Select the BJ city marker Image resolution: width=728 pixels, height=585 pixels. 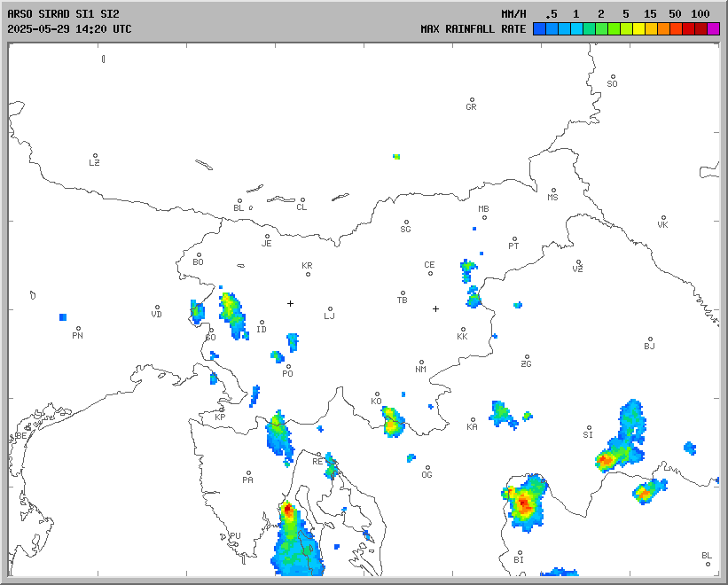click(x=650, y=339)
